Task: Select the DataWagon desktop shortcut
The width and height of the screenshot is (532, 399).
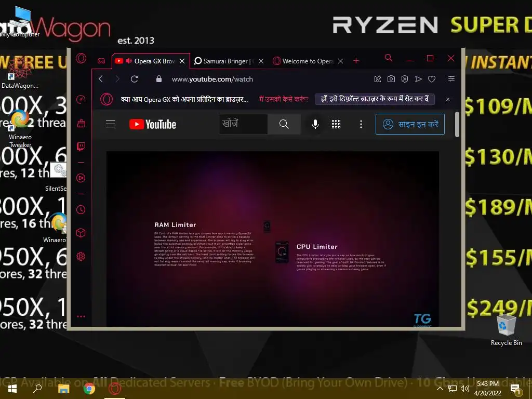Action: point(20,73)
